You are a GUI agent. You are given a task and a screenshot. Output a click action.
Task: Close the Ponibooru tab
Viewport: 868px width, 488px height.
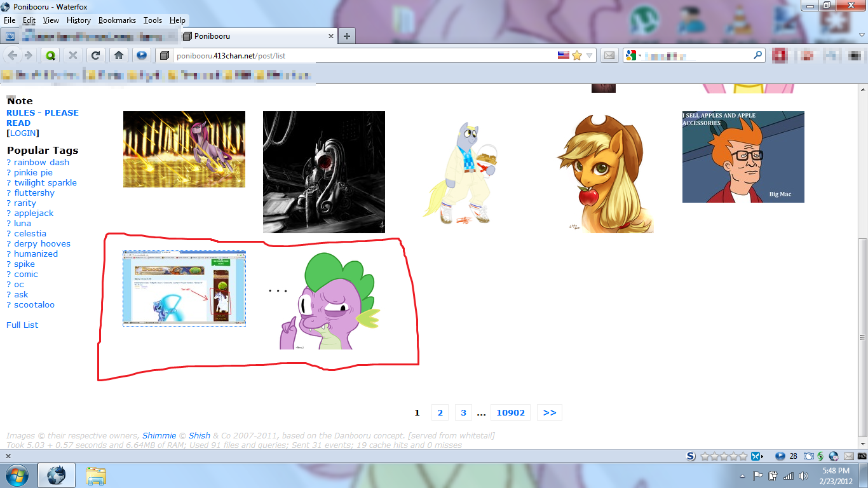click(x=330, y=36)
